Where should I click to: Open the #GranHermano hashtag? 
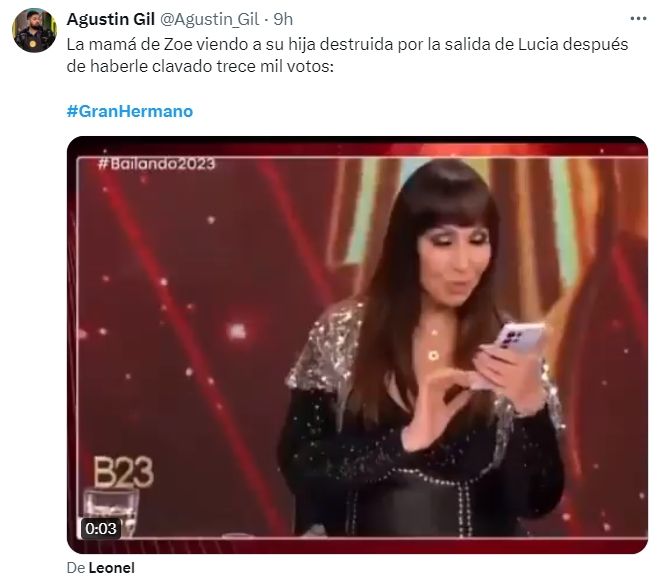pos(130,111)
